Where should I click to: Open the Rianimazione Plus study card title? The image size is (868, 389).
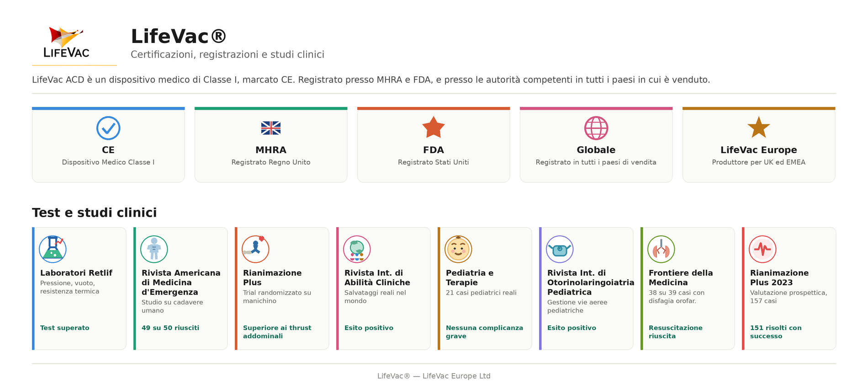tap(272, 277)
